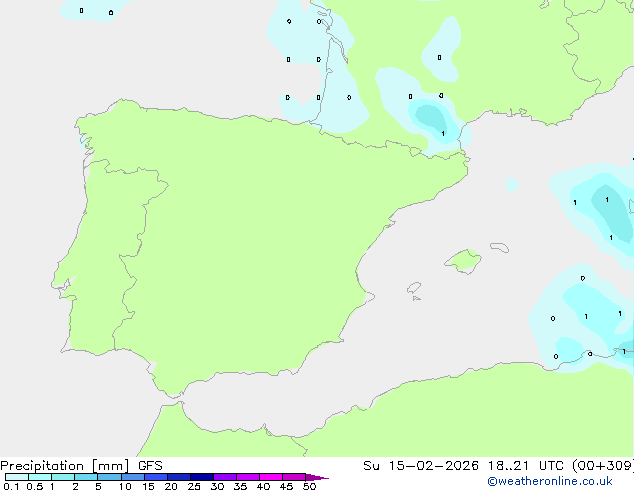Image resolution: width=634 pixels, height=490 pixels.
Task: Click the '45' legend value label
Action: [286, 486]
